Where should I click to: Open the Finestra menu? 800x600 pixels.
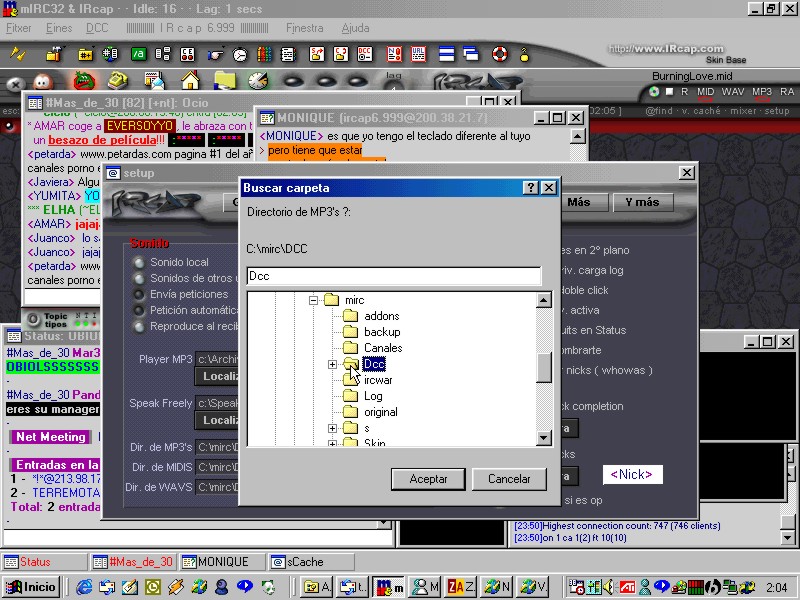point(305,28)
